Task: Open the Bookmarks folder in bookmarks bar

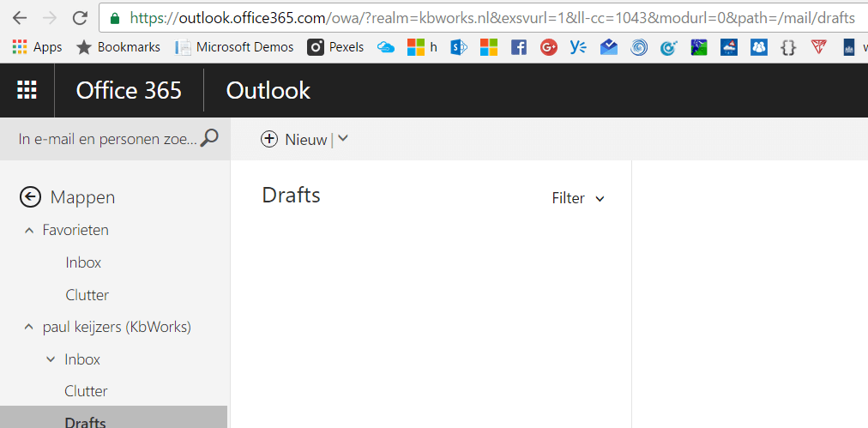Action: click(118, 47)
